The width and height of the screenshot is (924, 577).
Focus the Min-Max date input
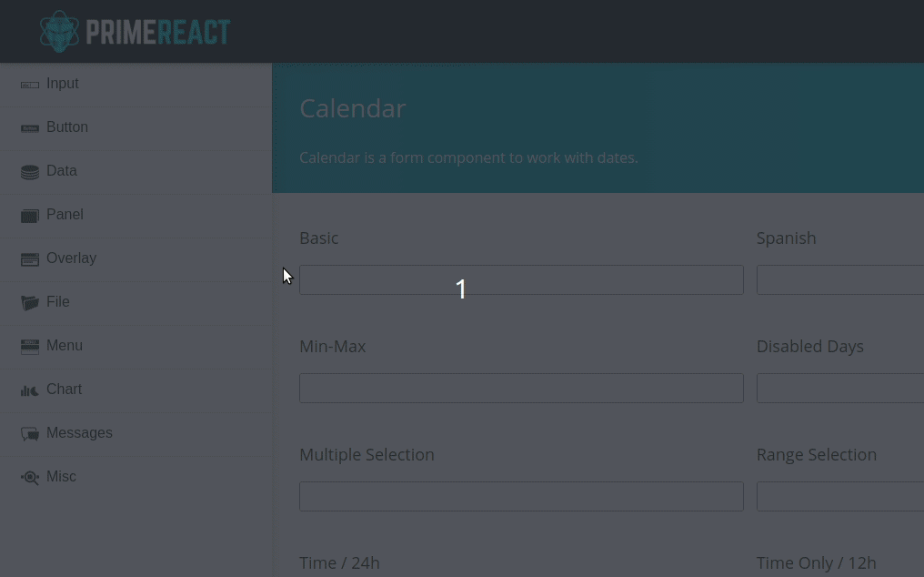[521, 388]
